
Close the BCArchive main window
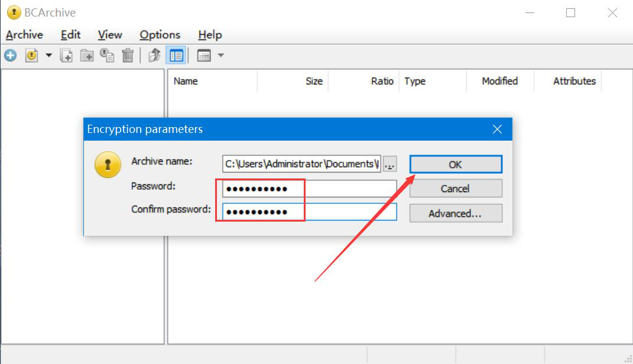(612, 12)
